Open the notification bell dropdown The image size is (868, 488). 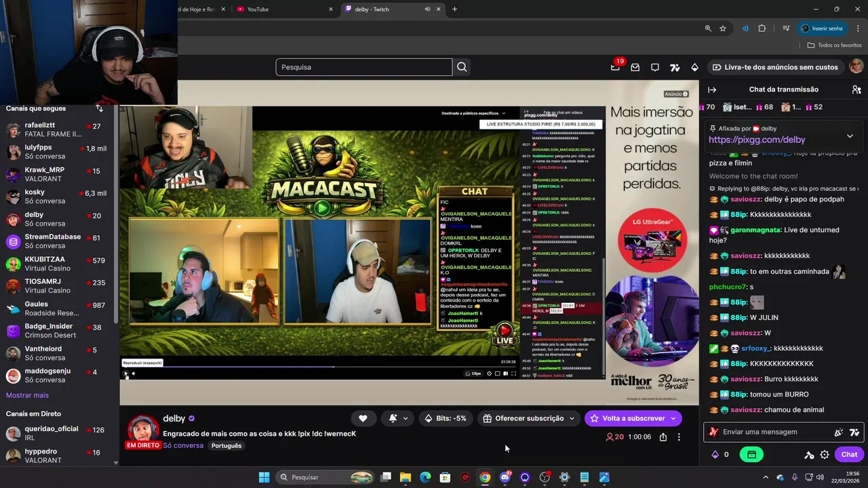tap(398, 418)
